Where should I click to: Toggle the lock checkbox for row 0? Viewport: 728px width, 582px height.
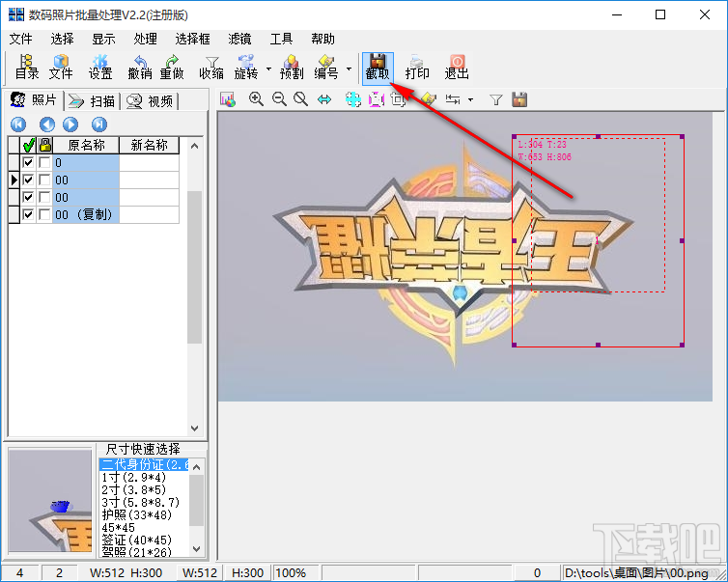pos(44,162)
